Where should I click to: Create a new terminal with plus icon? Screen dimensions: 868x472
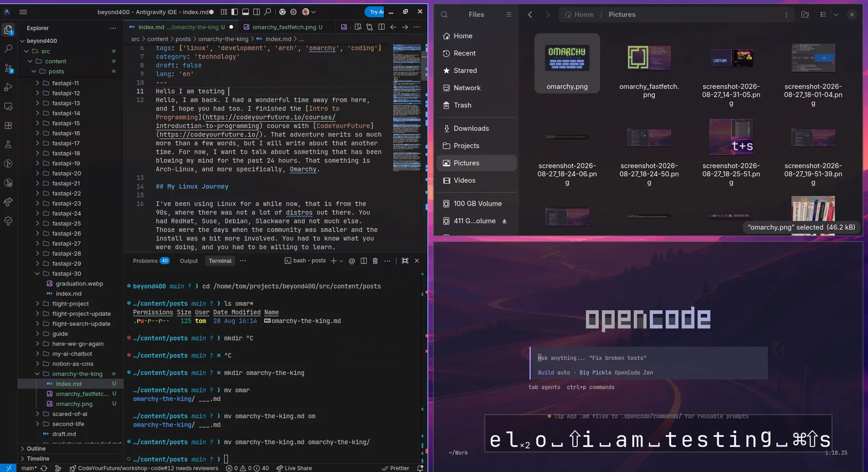(334, 261)
